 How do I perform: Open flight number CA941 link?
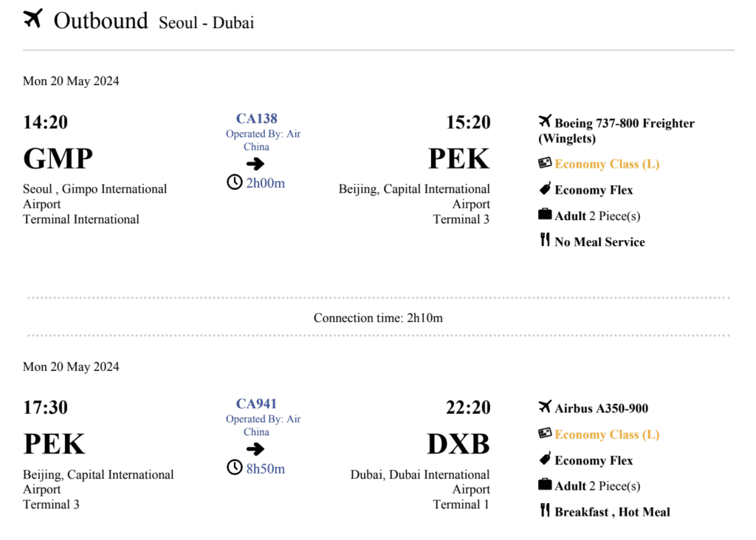point(256,403)
